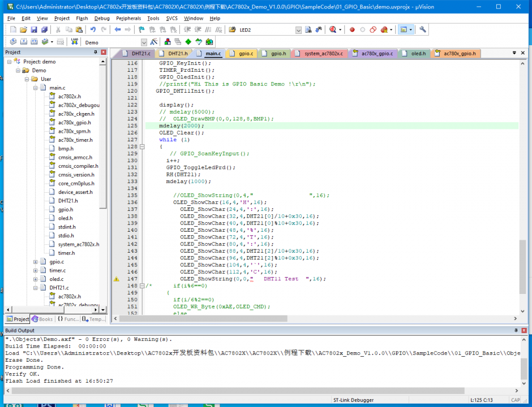Switch to the oled.h editor tab
532x407 pixels.
(x=415, y=54)
